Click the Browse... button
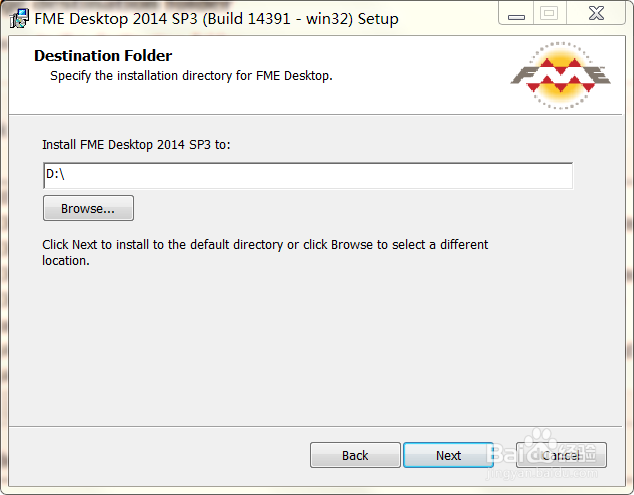 click(x=88, y=208)
